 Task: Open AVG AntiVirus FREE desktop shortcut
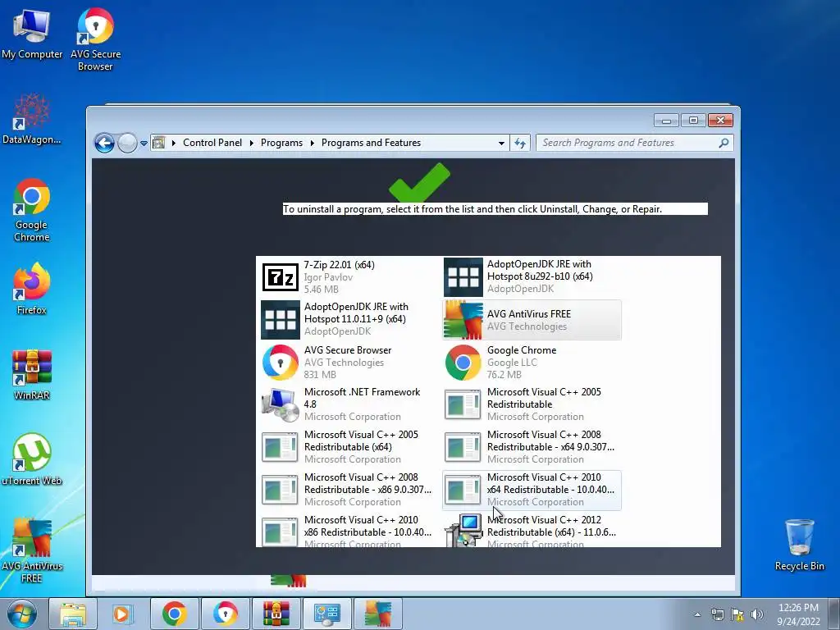pyautogui.click(x=32, y=550)
